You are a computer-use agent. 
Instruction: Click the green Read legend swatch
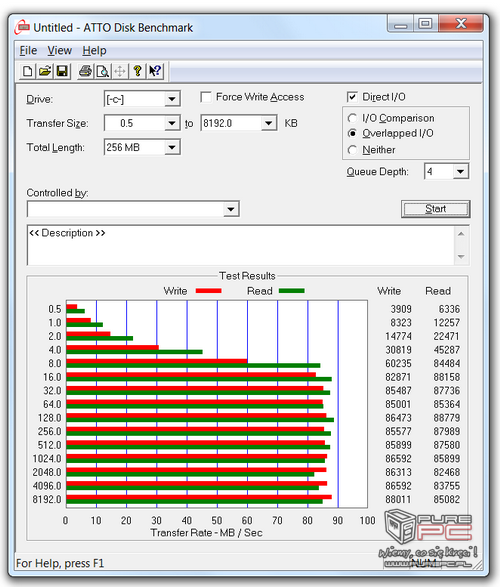click(x=292, y=291)
